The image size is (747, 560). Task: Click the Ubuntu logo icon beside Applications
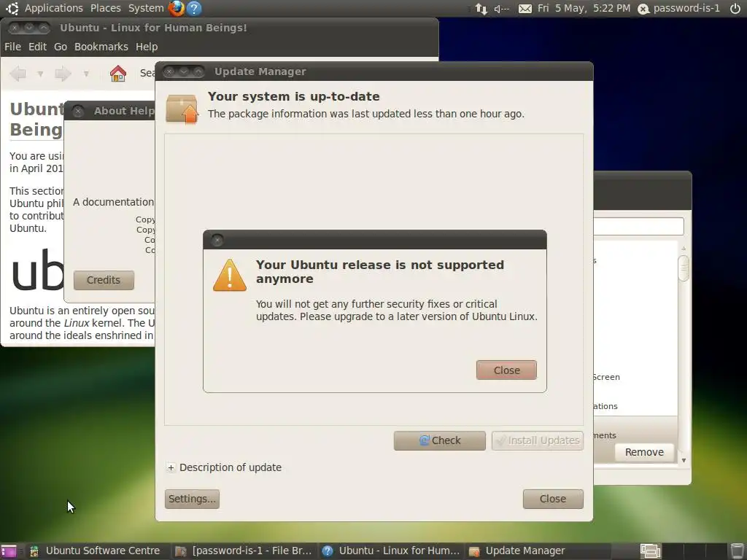12,8
